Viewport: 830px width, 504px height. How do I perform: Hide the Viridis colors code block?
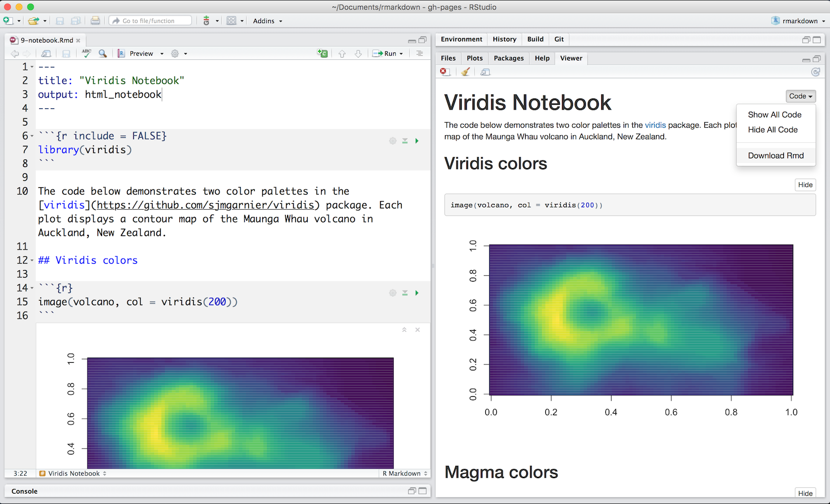[x=805, y=185]
